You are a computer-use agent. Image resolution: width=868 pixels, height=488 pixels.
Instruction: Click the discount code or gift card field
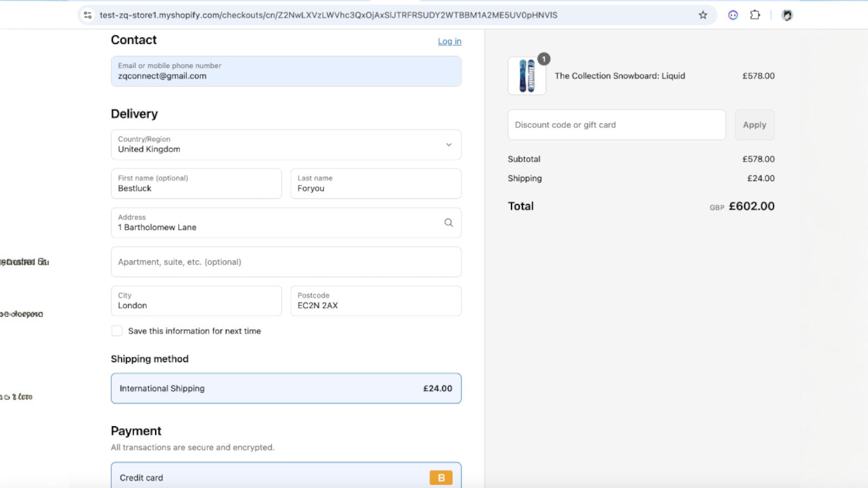[616, 125]
